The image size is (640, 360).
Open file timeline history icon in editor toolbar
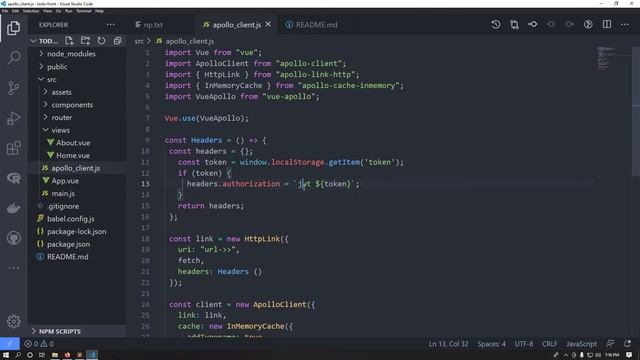[x=496, y=24]
